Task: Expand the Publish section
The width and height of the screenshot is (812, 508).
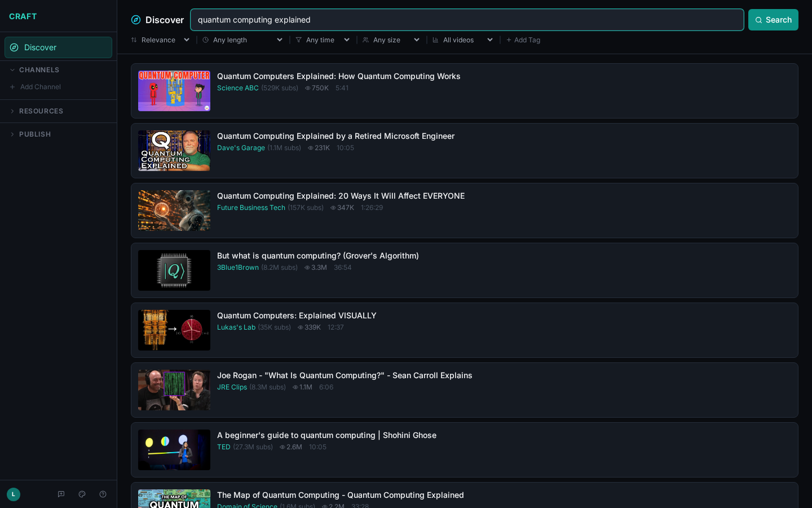Action: tap(12, 134)
